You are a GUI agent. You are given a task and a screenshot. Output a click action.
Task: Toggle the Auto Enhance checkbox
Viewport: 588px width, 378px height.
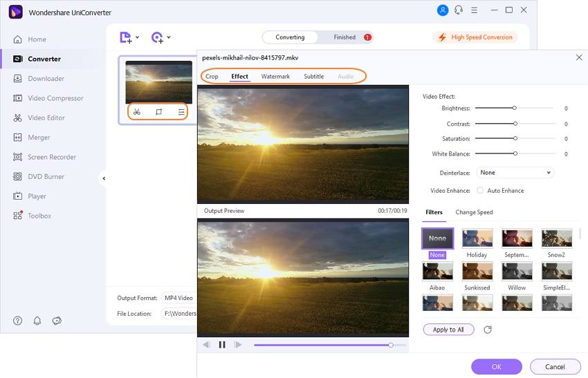click(x=480, y=190)
